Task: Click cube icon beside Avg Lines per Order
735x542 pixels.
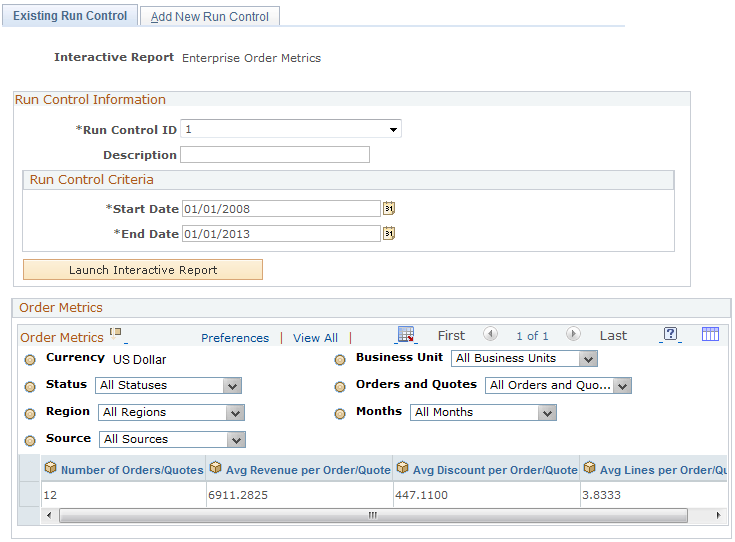Action: 589,468
